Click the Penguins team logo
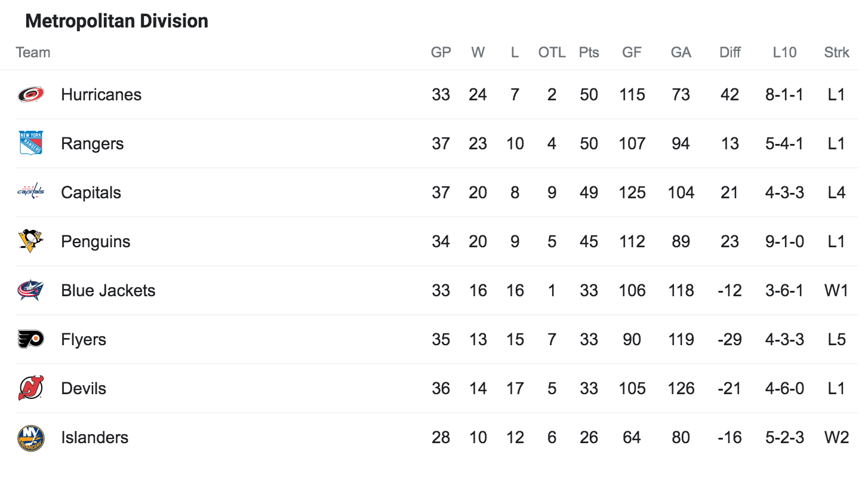868x479 pixels. click(x=30, y=241)
